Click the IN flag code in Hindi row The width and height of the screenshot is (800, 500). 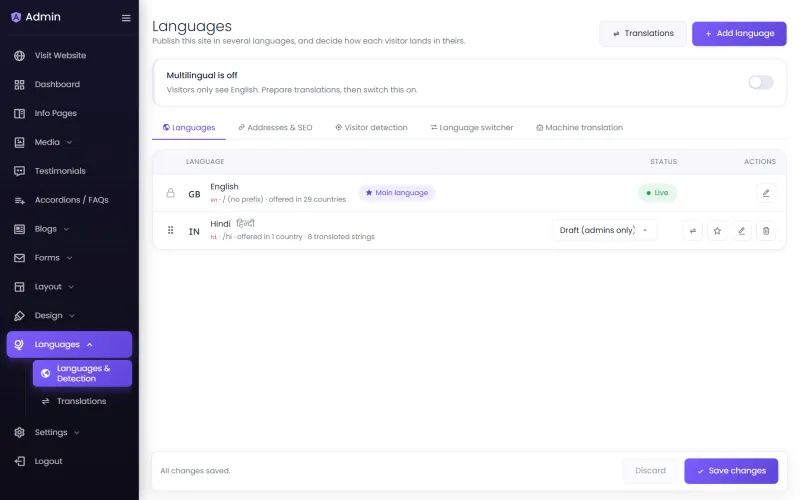click(x=194, y=232)
